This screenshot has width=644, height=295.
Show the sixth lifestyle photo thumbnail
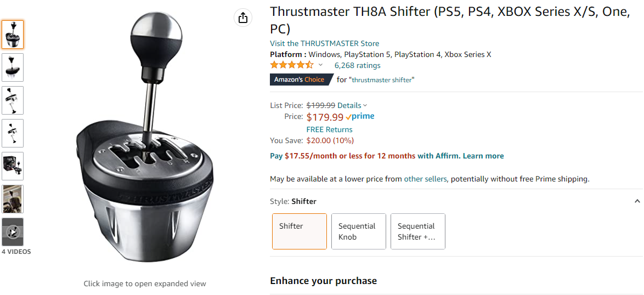[13, 199]
